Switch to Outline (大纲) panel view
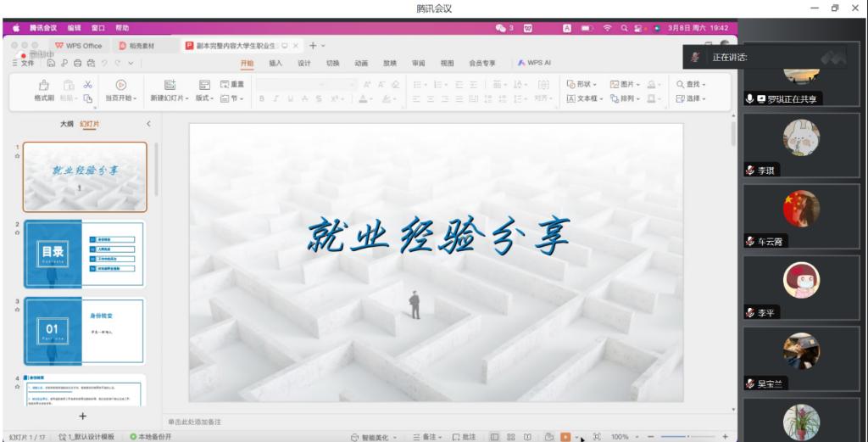This screenshot has width=868, height=442. 66,124
